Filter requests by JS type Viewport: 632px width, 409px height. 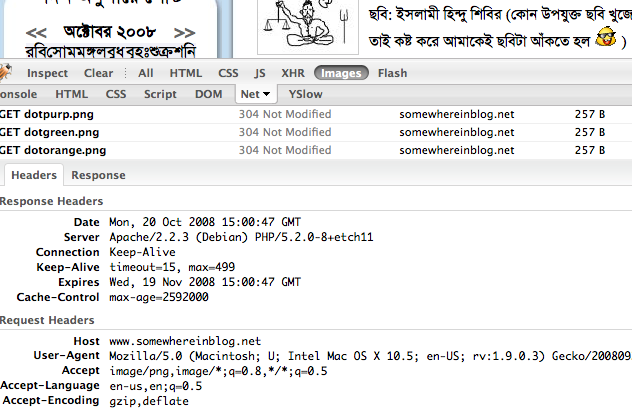tap(260, 73)
